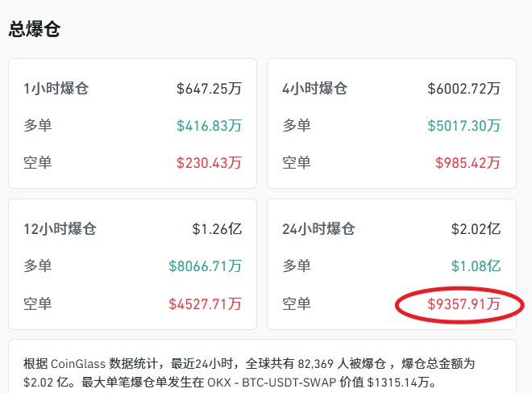Click 多单 label in 1小时爆仓 card
The width and height of the screenshot is (532, 393).
coord(38,126)
